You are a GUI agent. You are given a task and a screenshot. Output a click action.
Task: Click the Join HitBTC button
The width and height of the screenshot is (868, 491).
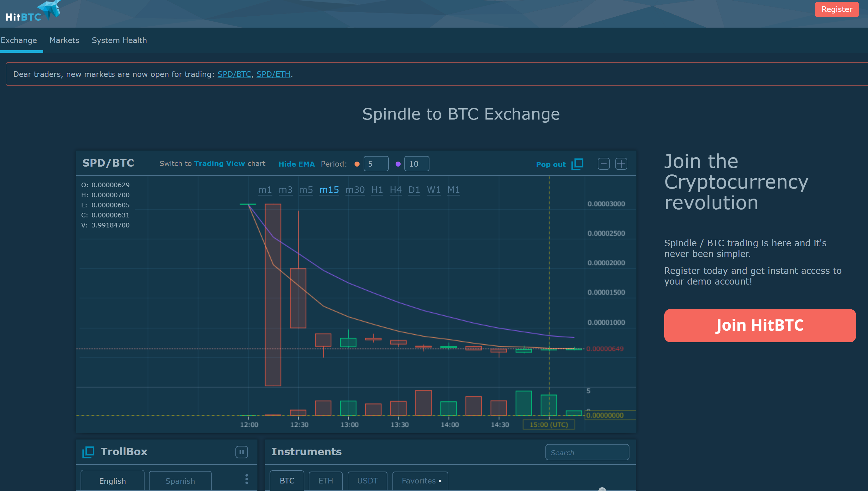pyautogui.click(x=760, y=325)
